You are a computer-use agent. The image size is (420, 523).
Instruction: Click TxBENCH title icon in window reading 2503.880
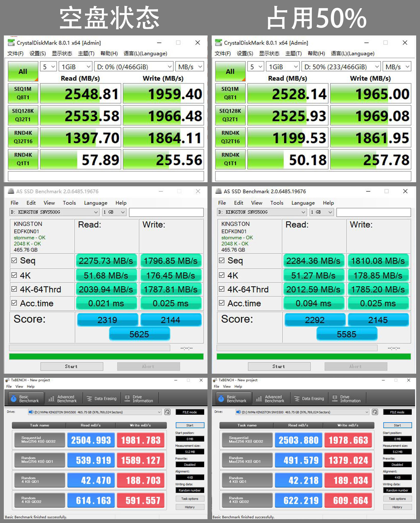(x=215, y=380)
